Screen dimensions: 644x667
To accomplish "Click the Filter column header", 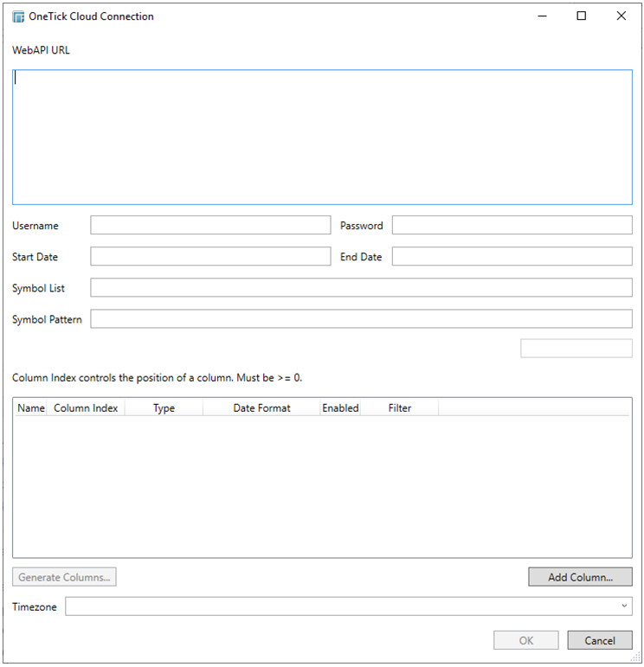I will click(x=400, y=408).
